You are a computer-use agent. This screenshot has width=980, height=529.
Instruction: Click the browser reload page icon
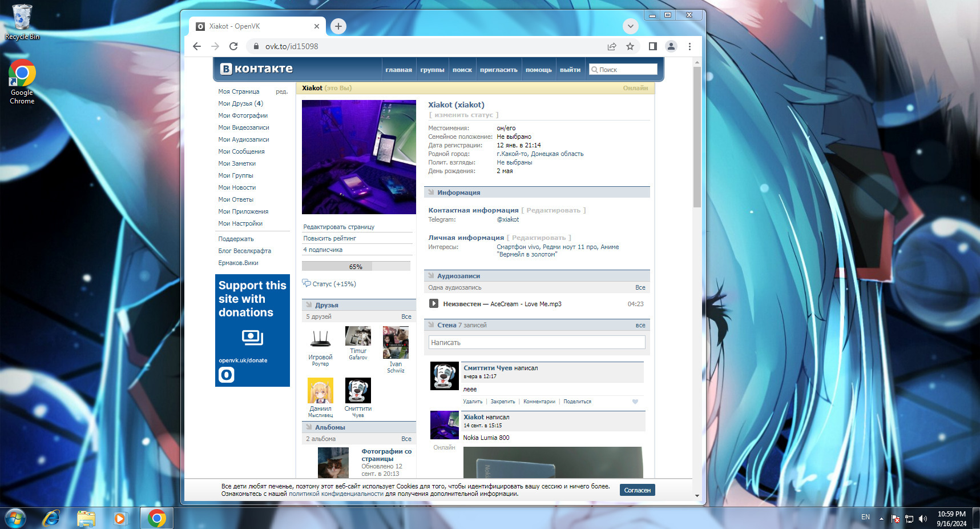[233, 46]
